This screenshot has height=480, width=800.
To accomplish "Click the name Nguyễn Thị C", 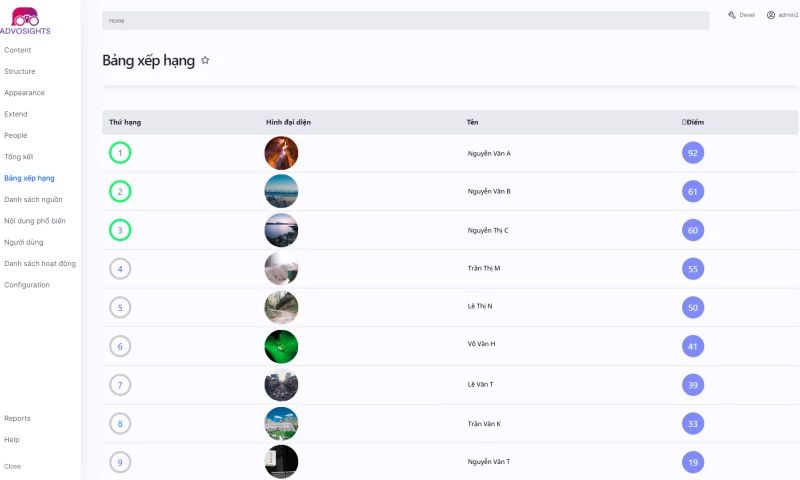I will pyautogui.click(x=488, y=231).
